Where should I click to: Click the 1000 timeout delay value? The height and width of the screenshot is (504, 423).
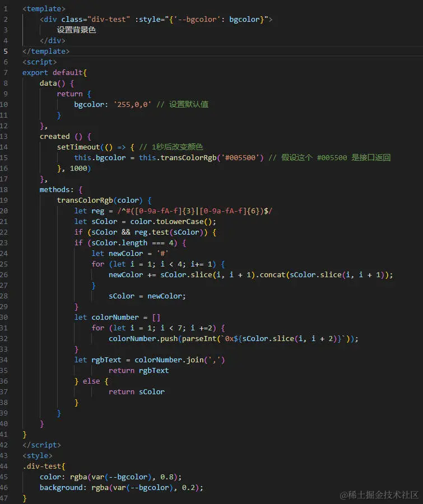point(78,168)
